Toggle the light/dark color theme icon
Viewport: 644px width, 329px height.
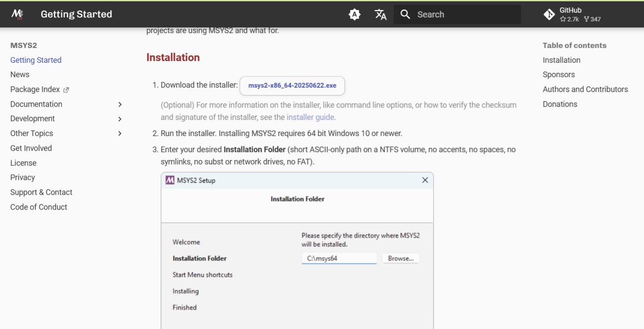pyautogui.click(x=354, y=14)
